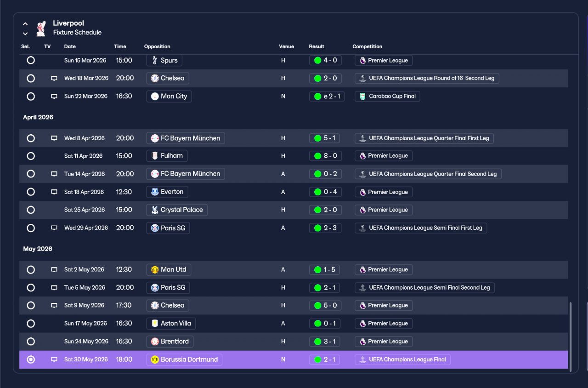The height and width of the screenshot is (388, 588).
Task: Click the up chevron beside Liverpool
Action: click(25, 24)
